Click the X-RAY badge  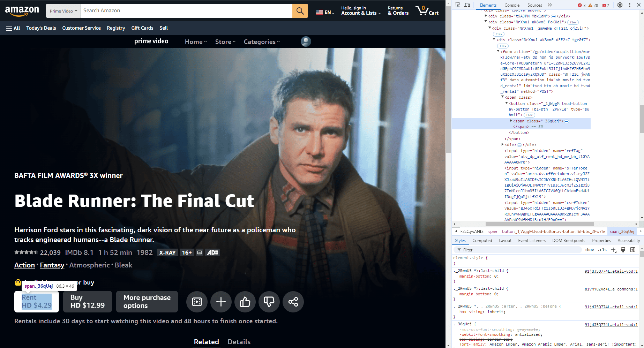pos(167,252)
